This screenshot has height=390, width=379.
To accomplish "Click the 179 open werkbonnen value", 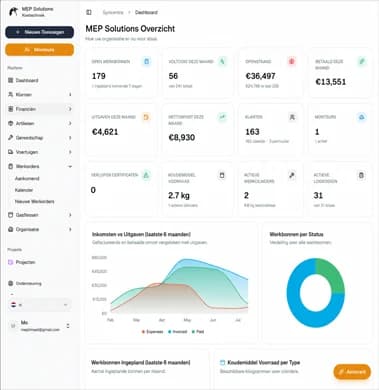I will click(99, 76).
